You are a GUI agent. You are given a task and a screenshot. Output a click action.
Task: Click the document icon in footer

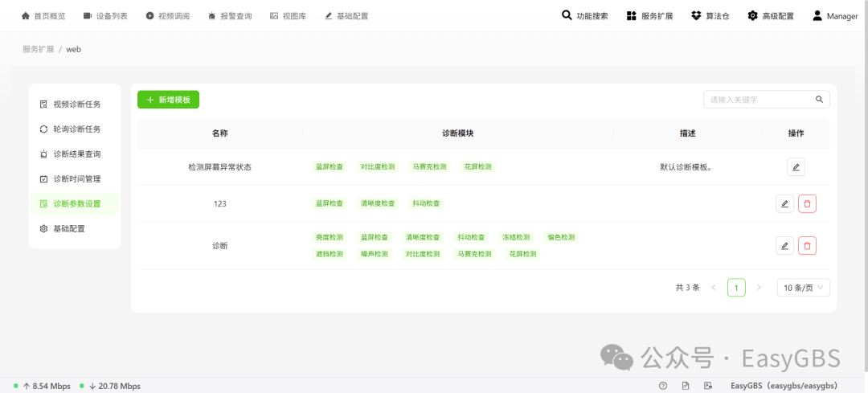pos(686,386)
